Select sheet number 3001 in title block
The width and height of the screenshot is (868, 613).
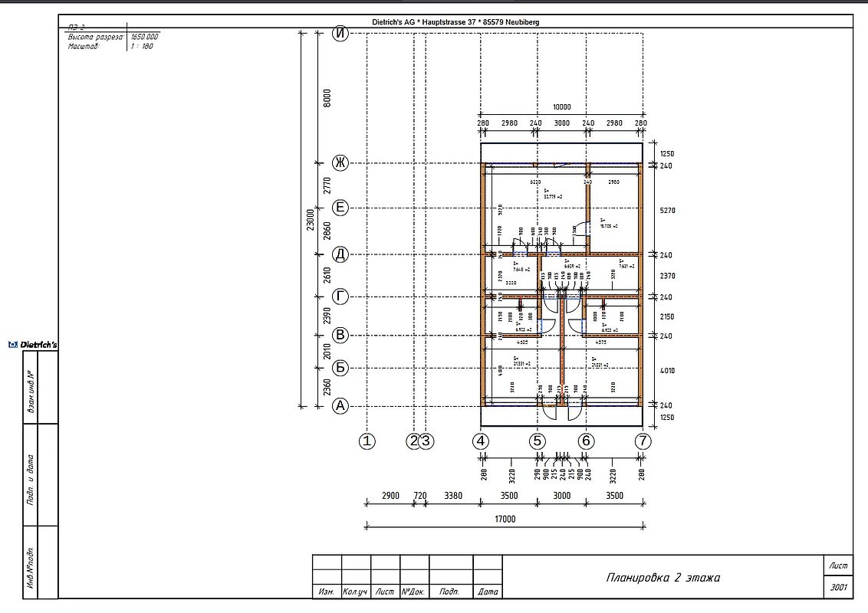[x=838, y=588]
